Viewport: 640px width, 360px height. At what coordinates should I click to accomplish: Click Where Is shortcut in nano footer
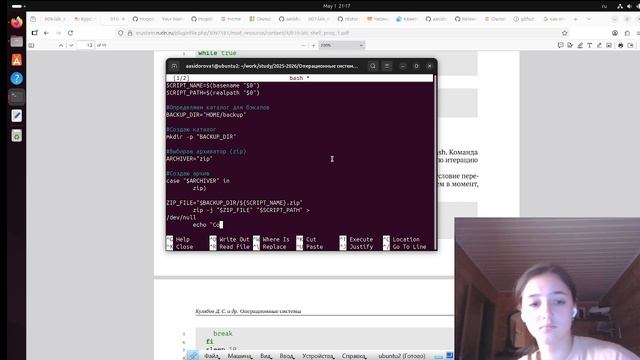pyautogui.click(x=271, y=240)
